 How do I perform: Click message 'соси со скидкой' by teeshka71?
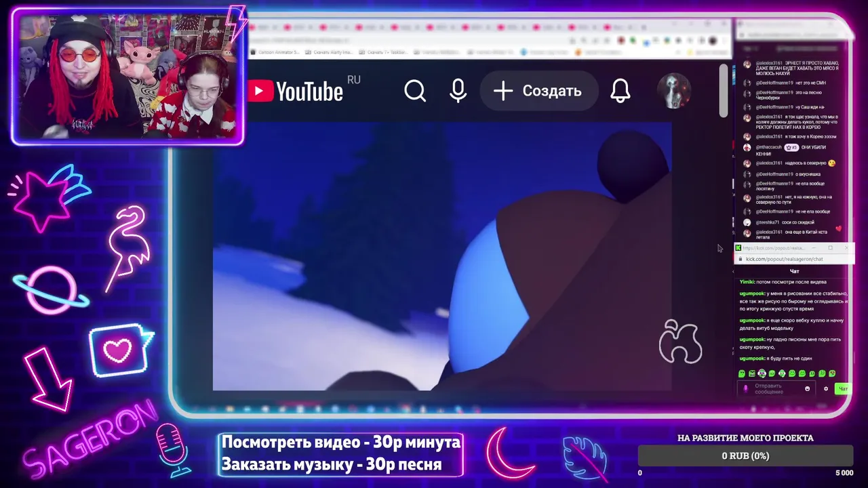click(798, 222)
